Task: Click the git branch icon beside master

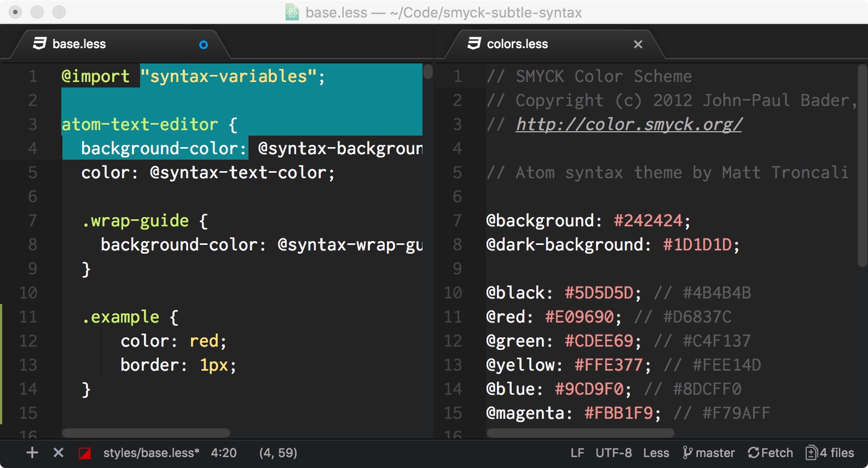Action: pyautogui.click(x=687, y=453)
